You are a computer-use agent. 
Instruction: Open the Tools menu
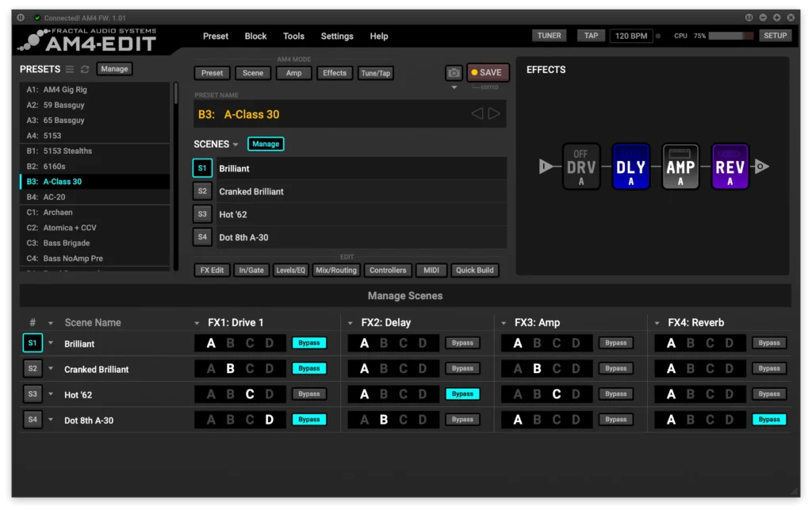coord(293,36)
